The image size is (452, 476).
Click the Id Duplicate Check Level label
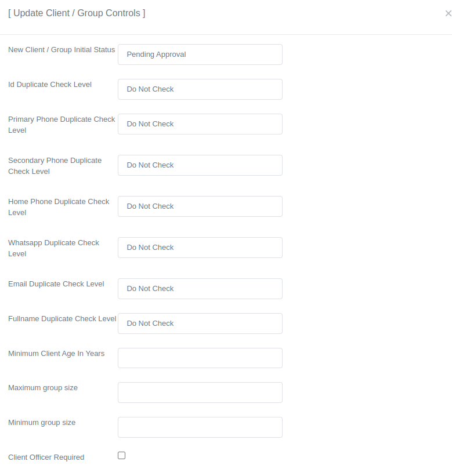pos(49,84)
